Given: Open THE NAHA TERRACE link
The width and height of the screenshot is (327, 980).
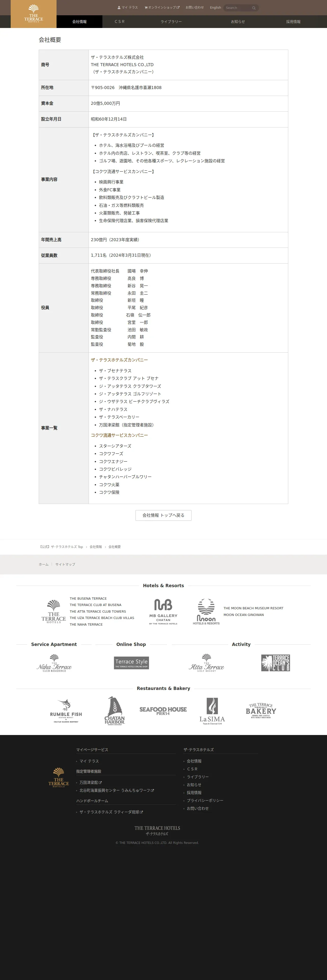Looking at the screenshot, I should [86, 624].
